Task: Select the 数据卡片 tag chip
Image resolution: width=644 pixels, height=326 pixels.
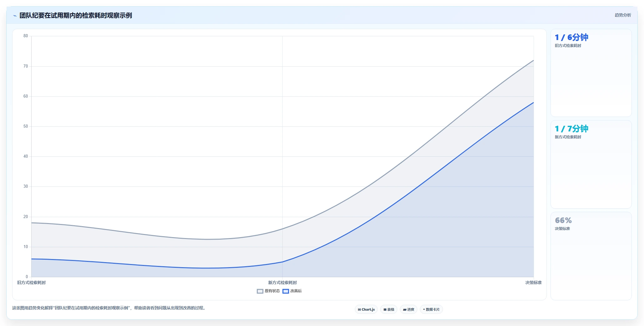Action: pos(431,309)
